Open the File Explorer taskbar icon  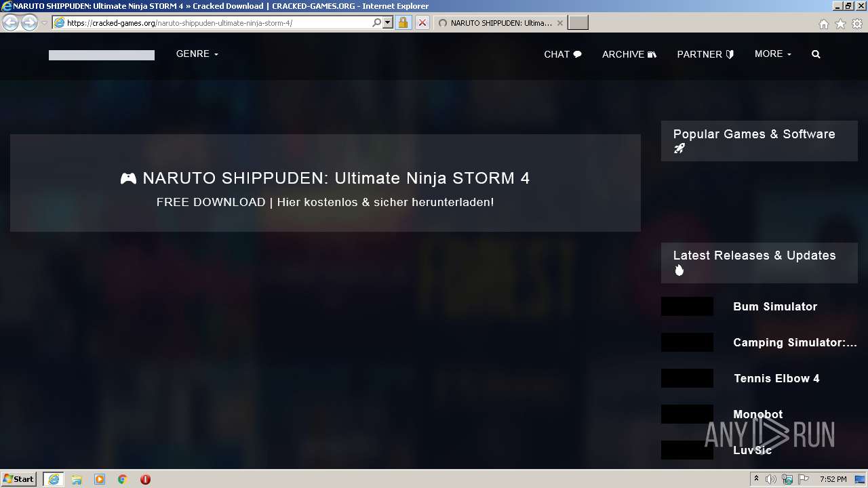pyautogui.click(x=77, y=479)
